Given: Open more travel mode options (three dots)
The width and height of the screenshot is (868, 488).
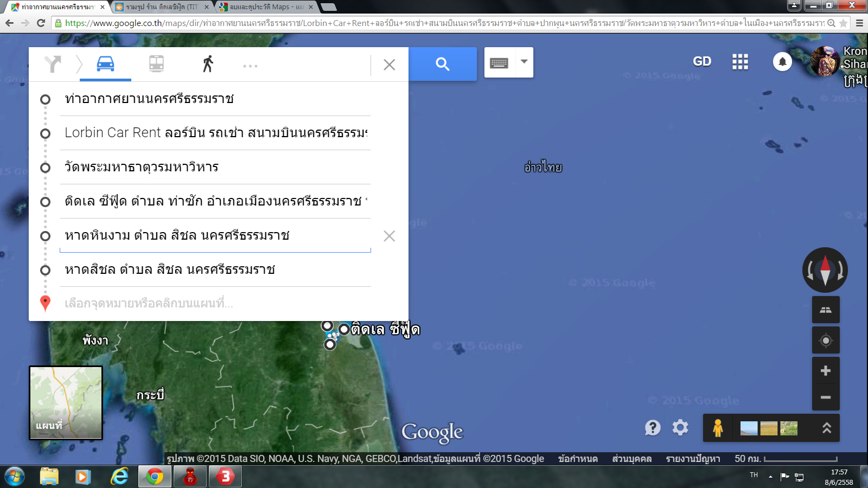Looking at the screenshot, I should point(250,66).
